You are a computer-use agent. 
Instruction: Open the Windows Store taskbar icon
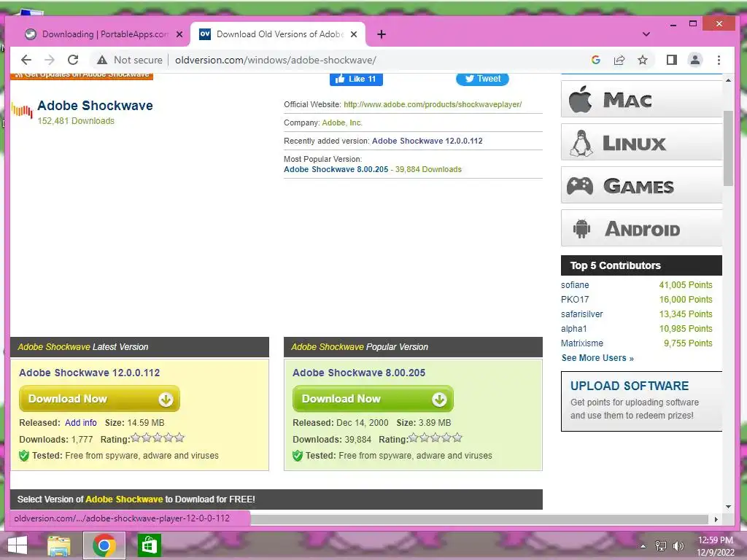click(149, 545)
